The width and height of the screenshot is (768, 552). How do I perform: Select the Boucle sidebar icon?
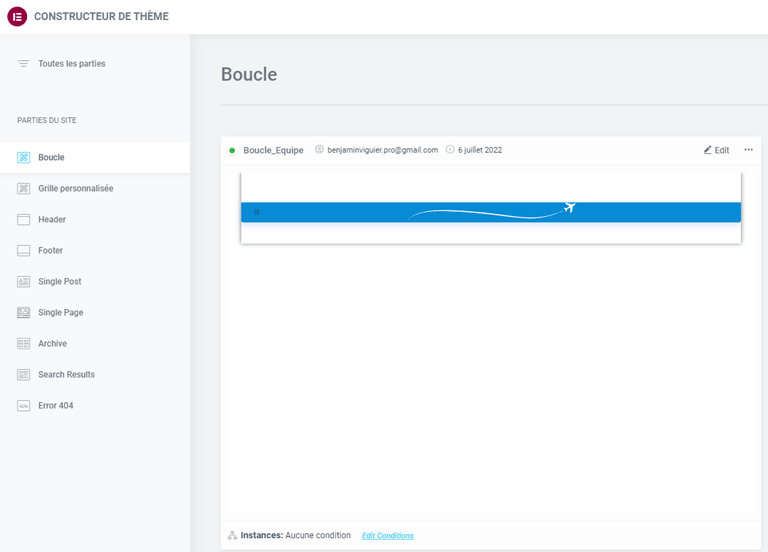click(23, 158)
